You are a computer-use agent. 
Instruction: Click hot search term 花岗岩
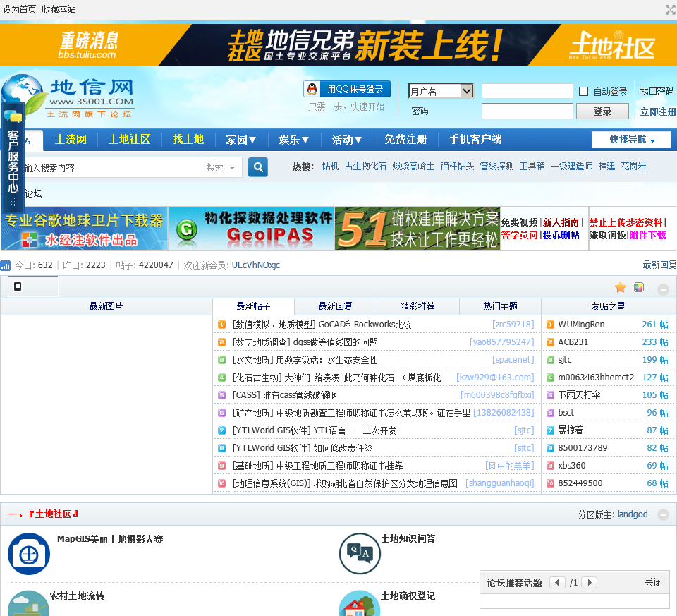(633, 167)
